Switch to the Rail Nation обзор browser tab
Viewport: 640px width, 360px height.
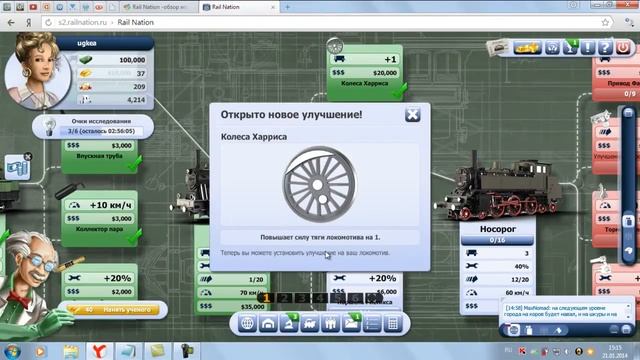(x=160, y=7)
